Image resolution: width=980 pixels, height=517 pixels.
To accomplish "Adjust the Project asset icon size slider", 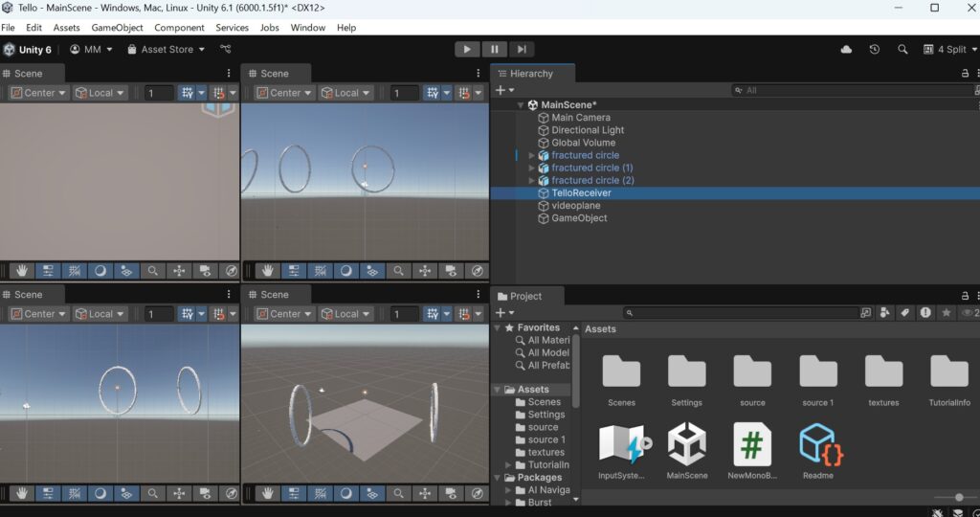I will 958,498.
